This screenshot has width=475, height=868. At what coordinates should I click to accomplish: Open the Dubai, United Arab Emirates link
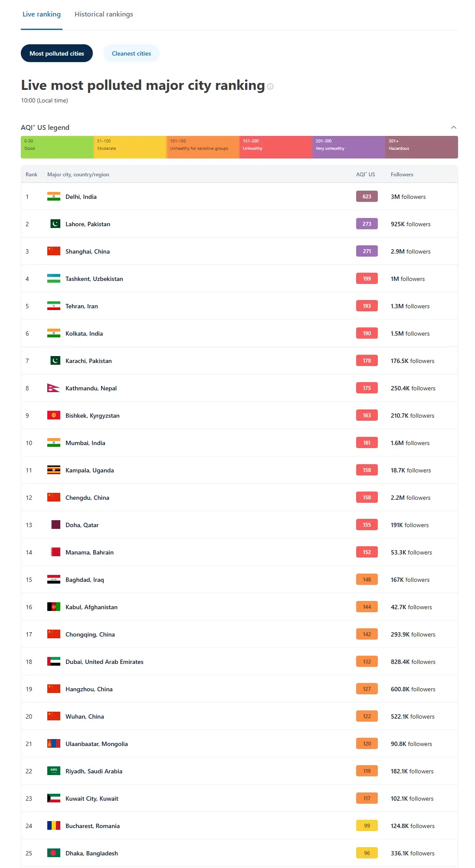(105, 662)
